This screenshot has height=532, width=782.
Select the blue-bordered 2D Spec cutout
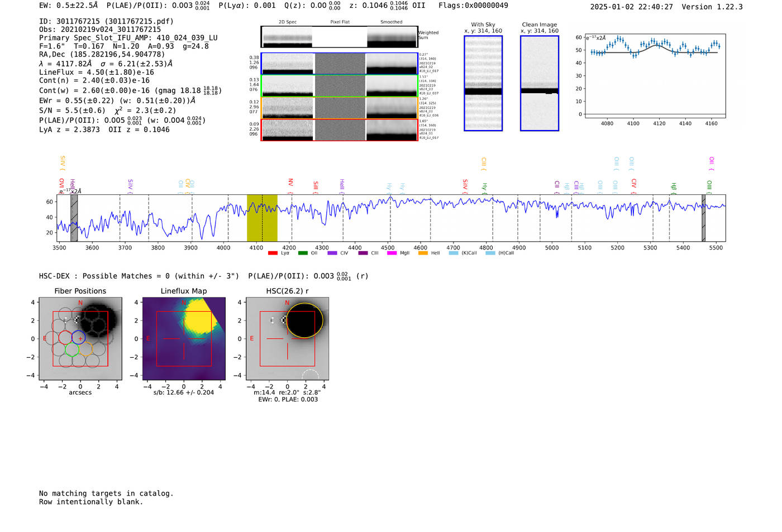288,64
